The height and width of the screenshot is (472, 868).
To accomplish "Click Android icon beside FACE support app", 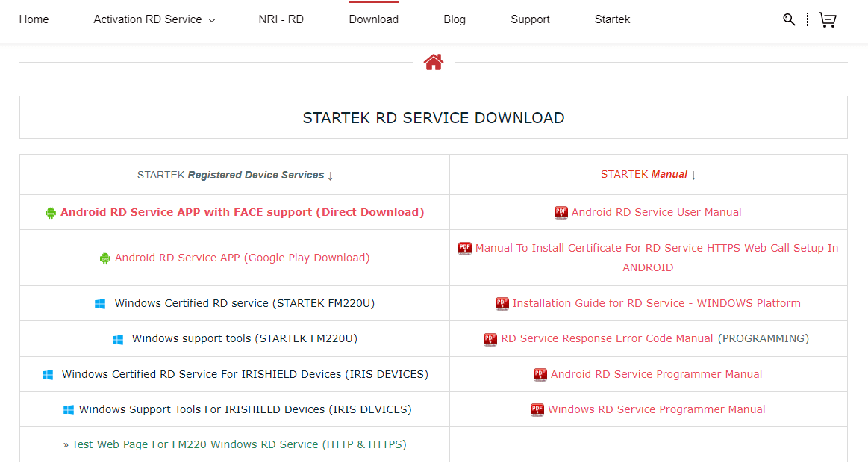I will (50, 213).
